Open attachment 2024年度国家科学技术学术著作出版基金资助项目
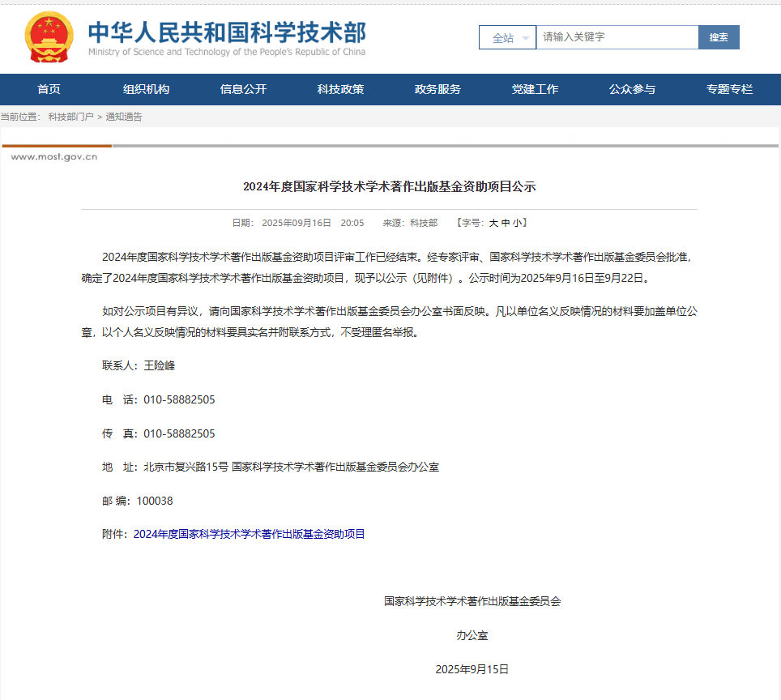 [x=249, y=534]
